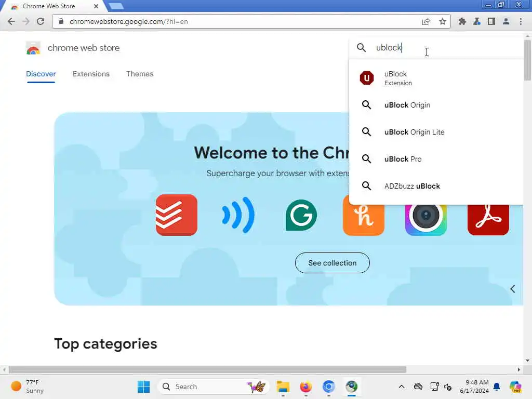Open the Adobe Acrobat red icon

[488, 220]
